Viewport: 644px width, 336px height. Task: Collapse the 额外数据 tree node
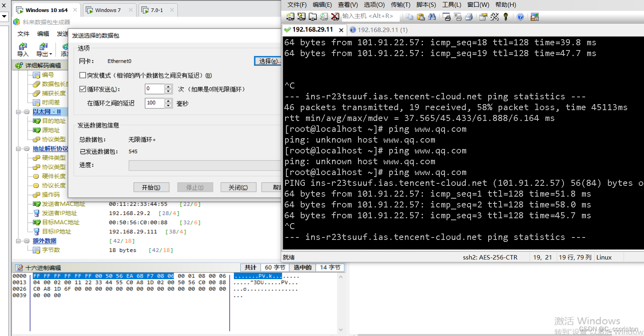(18, 241)
